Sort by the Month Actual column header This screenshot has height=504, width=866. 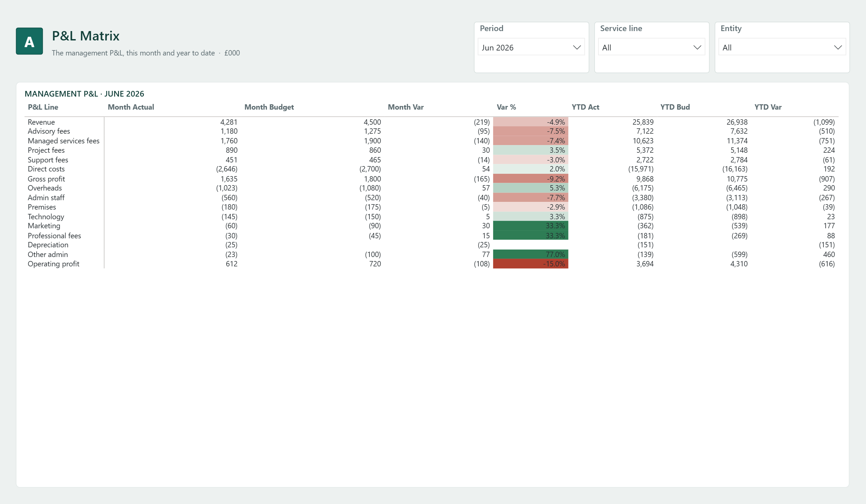pos(131,107)
